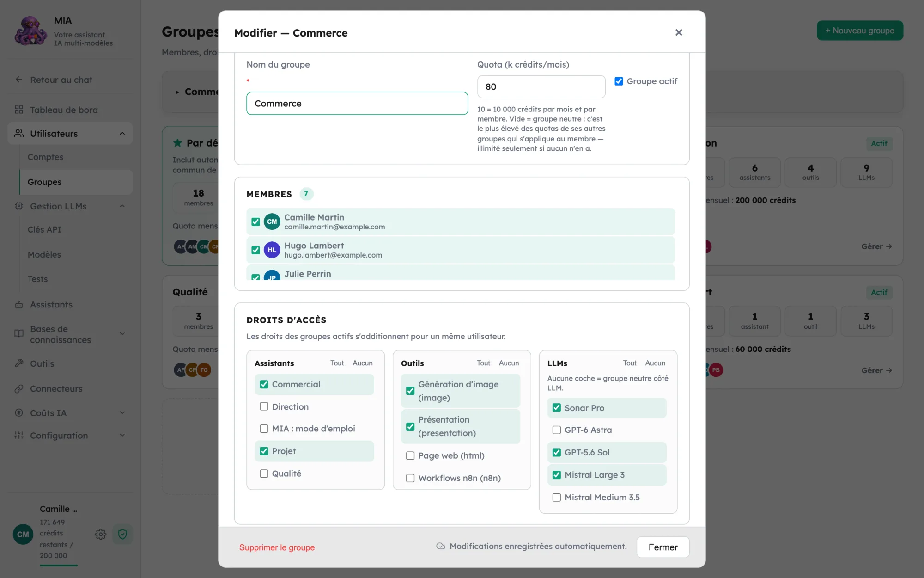Click the credits remaining progress bar
Viewport: 924px width, 578px height.
59,565
